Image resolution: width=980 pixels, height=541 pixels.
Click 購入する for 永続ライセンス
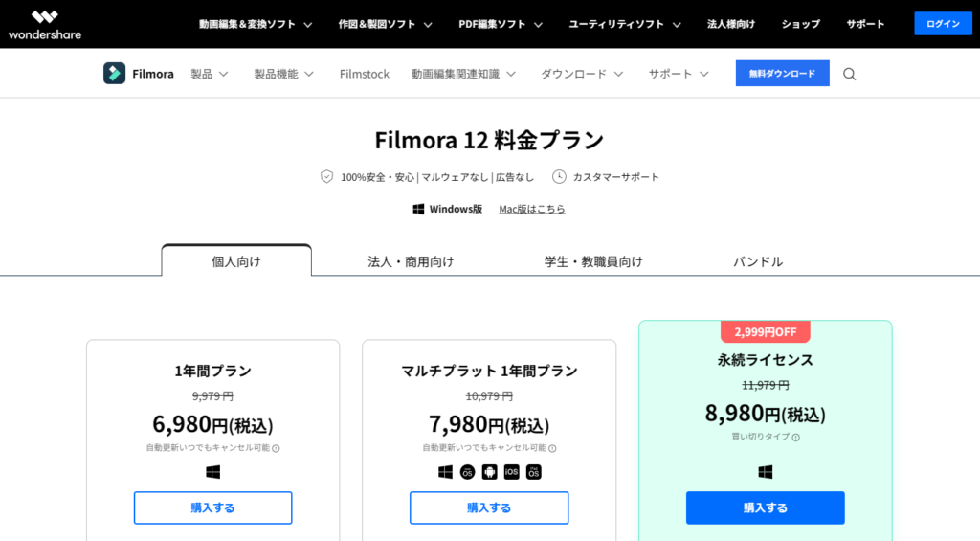click(765, 507)
